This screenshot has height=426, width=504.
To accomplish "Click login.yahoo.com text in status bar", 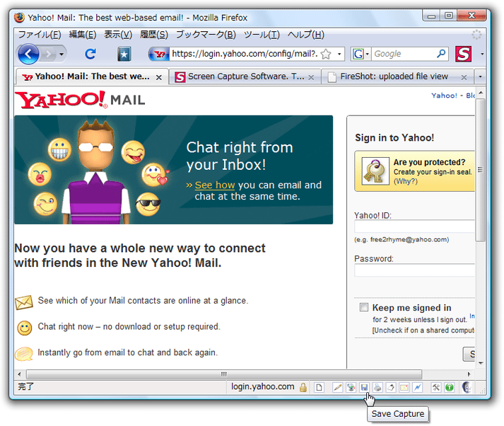I will tap(263, 387).
